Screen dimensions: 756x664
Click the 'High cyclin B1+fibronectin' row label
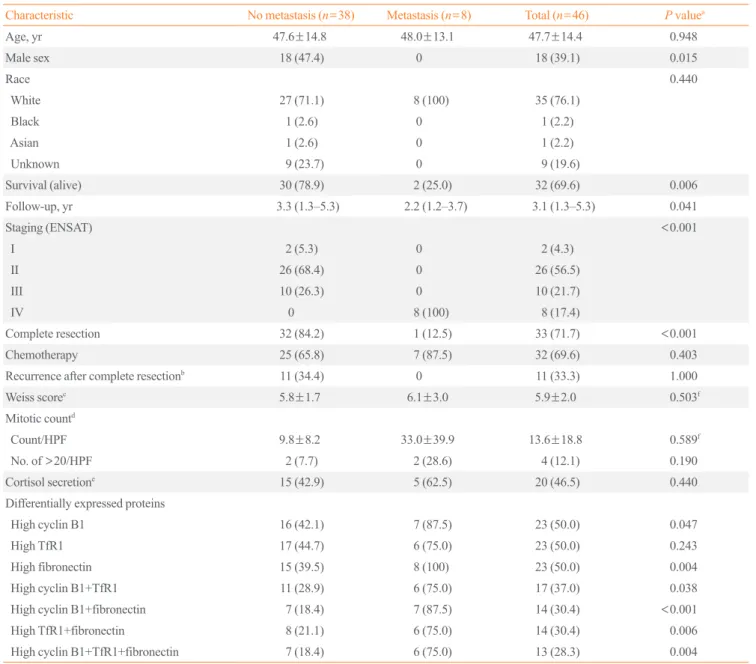click(x=78, y=610)
